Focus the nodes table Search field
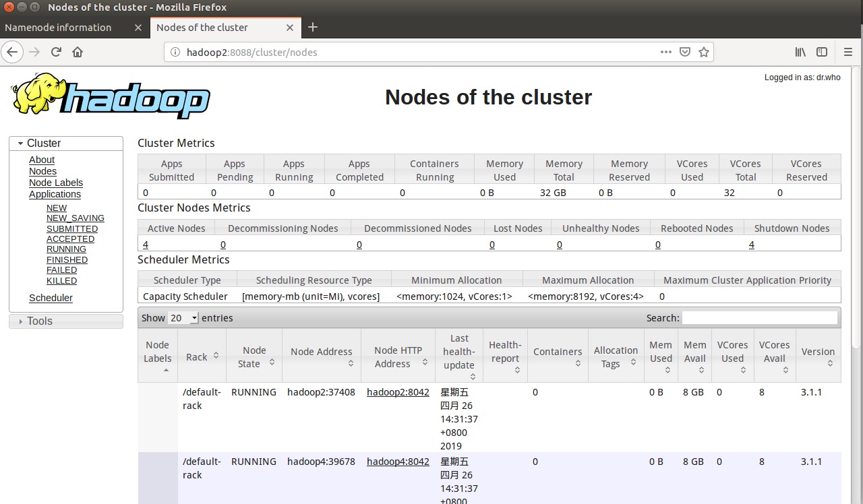This screenshot has width=863, height=504. 760,318
